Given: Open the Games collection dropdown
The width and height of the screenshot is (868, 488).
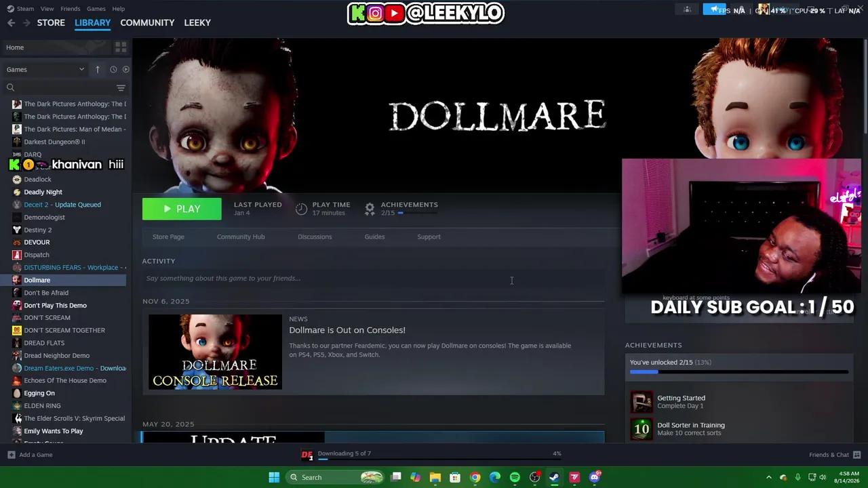Looking at the screenshot, I should [x=45, y=69].
